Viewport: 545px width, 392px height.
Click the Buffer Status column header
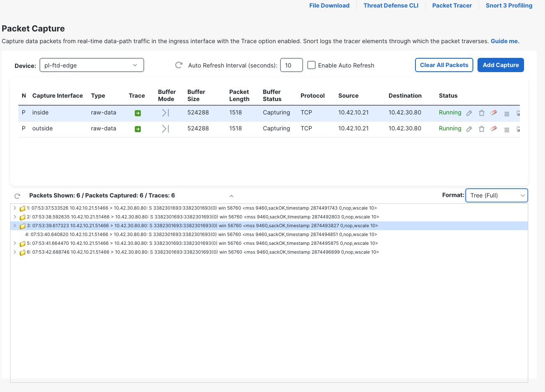click(x=272, y=95)
